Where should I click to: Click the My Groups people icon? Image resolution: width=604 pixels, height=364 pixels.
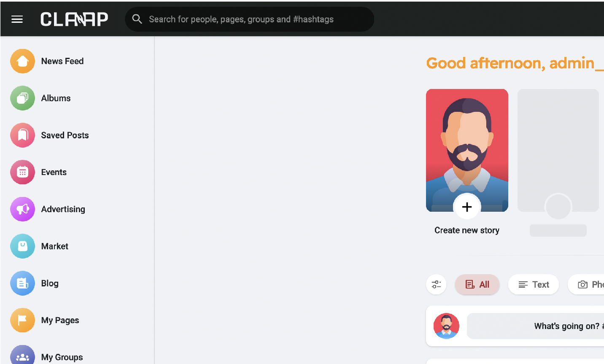coord(22,356)
